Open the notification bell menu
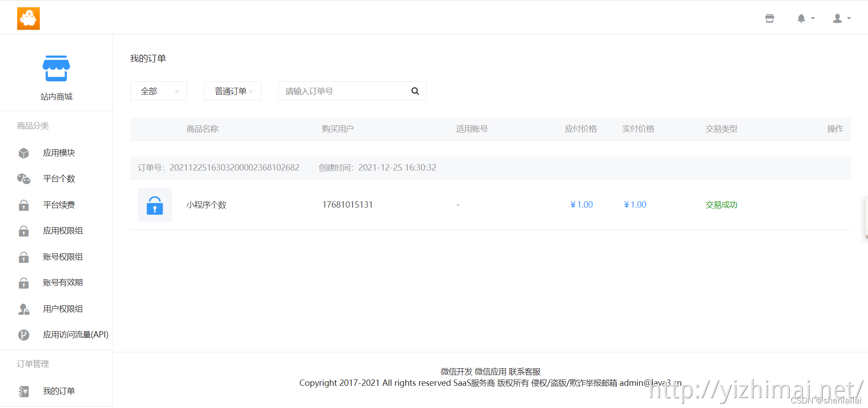Screen dimensions: 868x408 pos(806,18)
